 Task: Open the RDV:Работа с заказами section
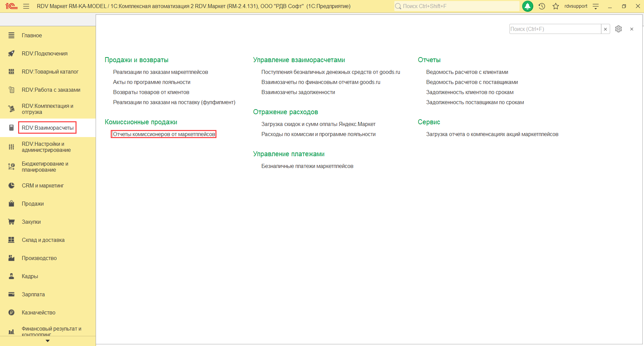click(x=51, y=90)
